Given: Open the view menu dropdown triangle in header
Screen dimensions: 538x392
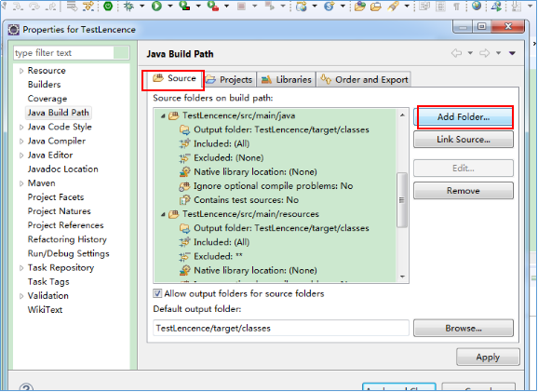Looking at the screenshot, I should coord(512,53).
